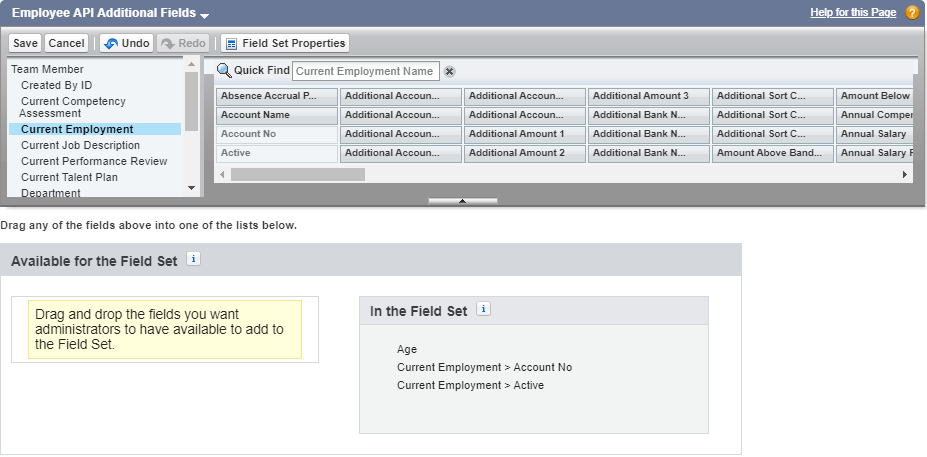
Task: Undo the last change
Action: (127, 43)
